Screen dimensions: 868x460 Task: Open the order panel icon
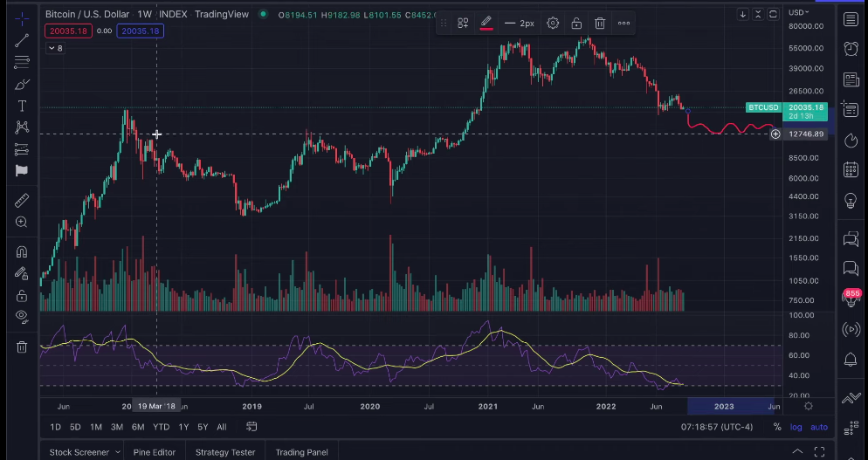click(x=851, y=398)
